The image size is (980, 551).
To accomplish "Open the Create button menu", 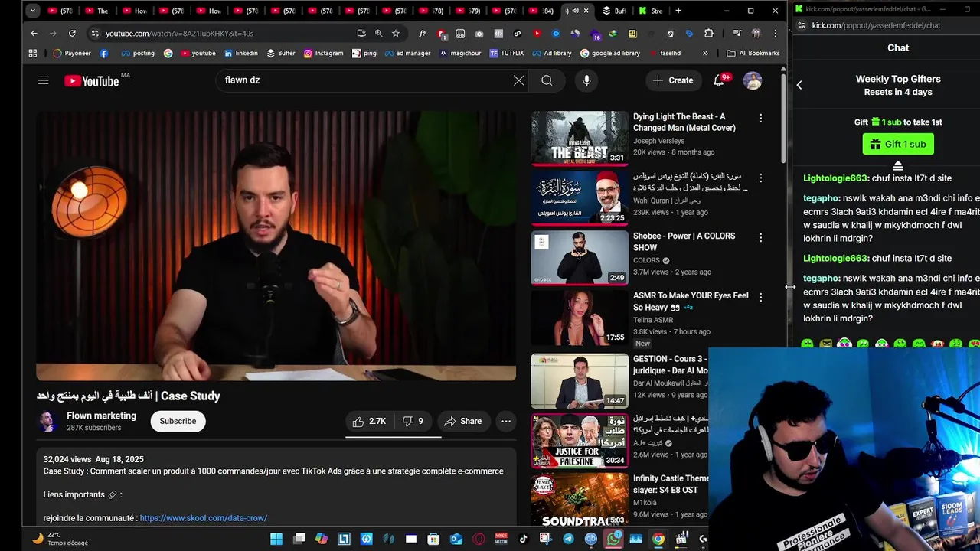I will [673, 80].
